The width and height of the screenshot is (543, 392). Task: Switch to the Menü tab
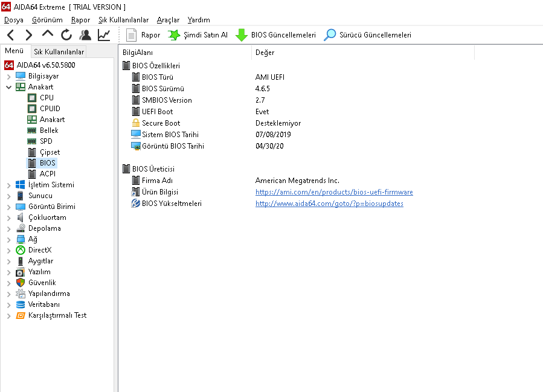click(x=14, y=51)
